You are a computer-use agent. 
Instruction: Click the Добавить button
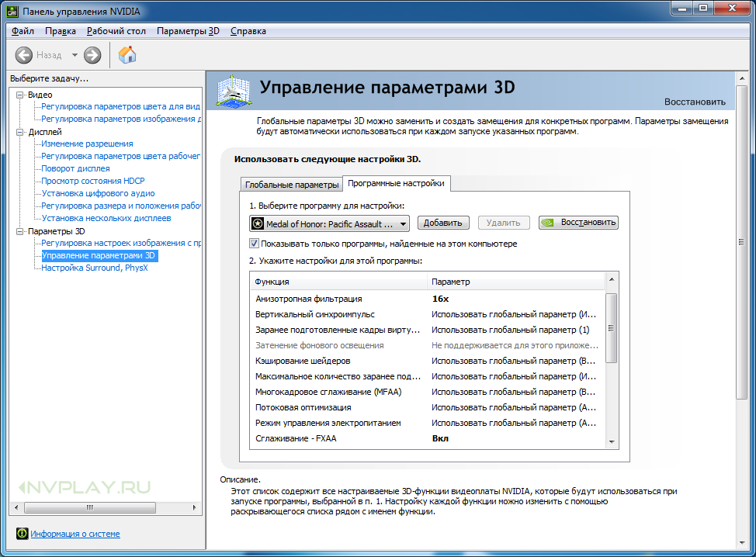[442, 223]
